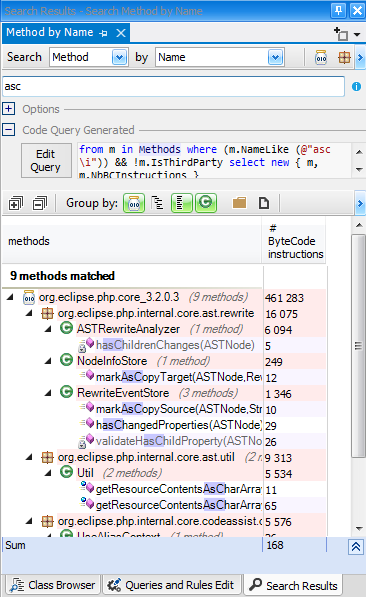
Task: Click the ASTRewriteAnalyzer class icon
Action: [x=66, y=328]
